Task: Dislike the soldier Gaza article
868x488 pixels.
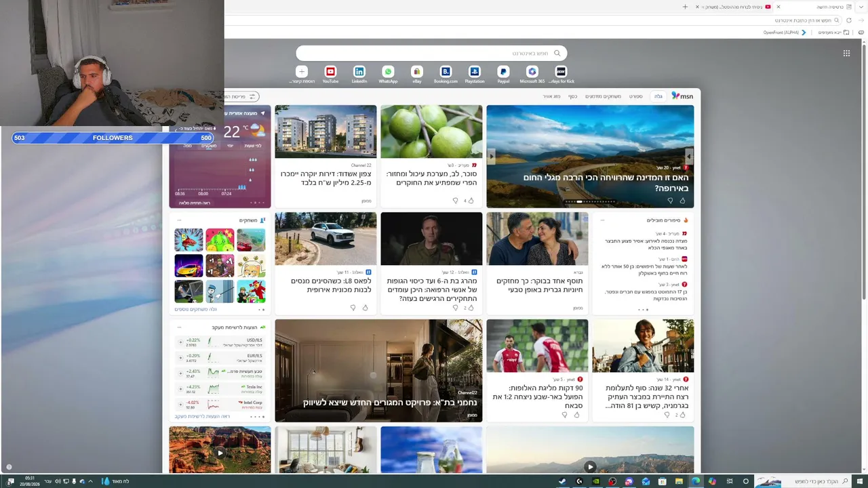Action: (x=456, y=308)
